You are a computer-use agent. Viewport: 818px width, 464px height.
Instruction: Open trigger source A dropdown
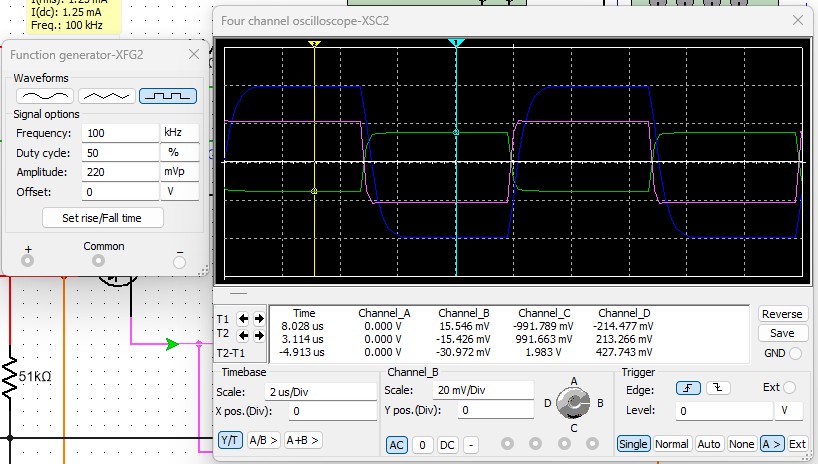[771, 444]
